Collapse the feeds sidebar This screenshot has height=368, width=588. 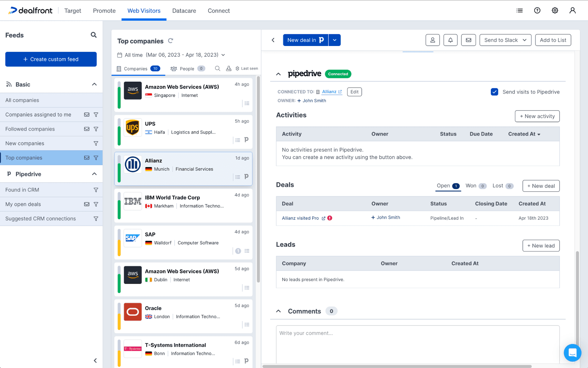point(95,361)
